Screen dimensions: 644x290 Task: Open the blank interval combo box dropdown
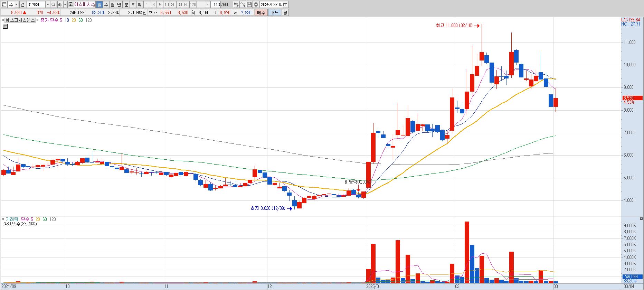(x=207, y=4)
